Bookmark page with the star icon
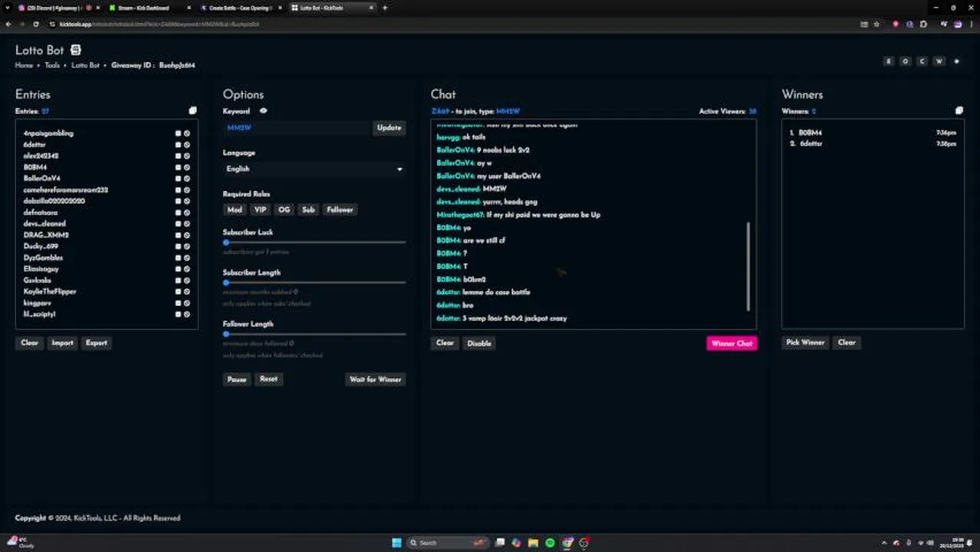The height and width of the screenshot is (552, 980). coord(876,24)
